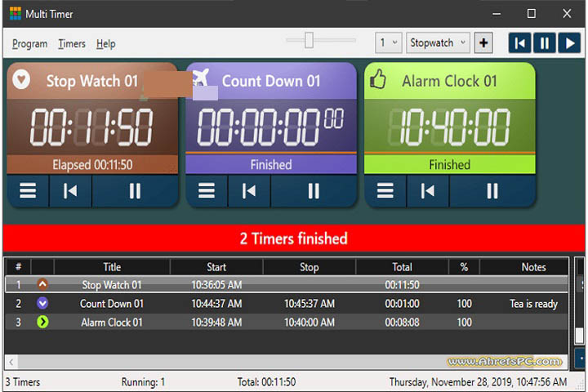Image resolution: width=588 pixels, height=392 pixels.
Task: Click Total: 00:11:50 in the status bar
Action: [266, 382]
